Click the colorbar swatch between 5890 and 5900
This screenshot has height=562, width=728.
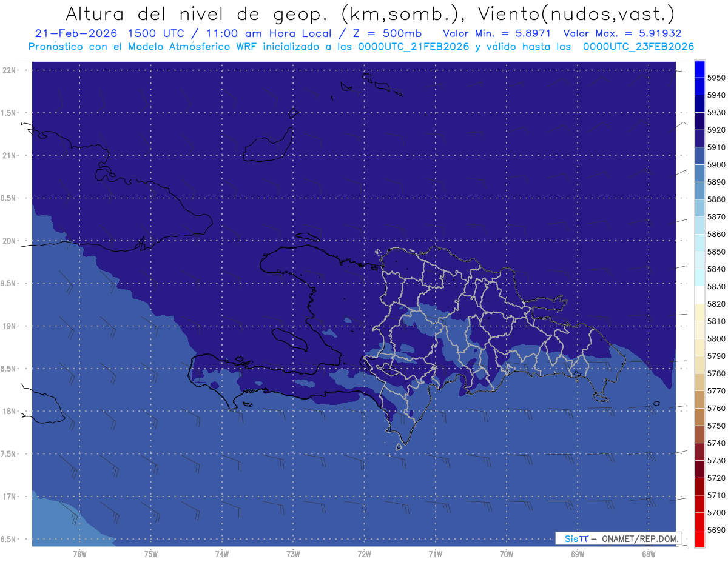click(699, 174)
